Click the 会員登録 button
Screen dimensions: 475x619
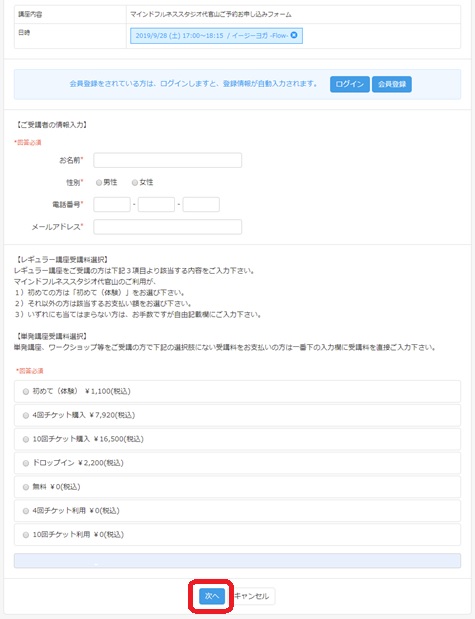coord(392,84)
